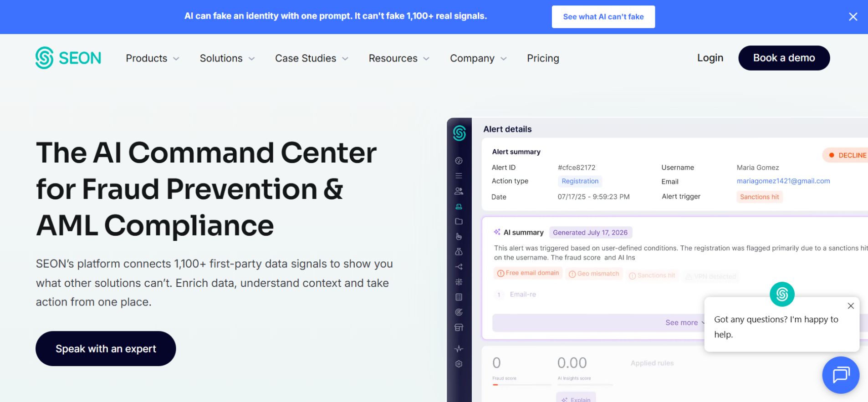Click the 'Sanctions hit' alert trigger tag
Image resolution: width=868 pixels, height=402 pixels.
(x=759, y=197)
